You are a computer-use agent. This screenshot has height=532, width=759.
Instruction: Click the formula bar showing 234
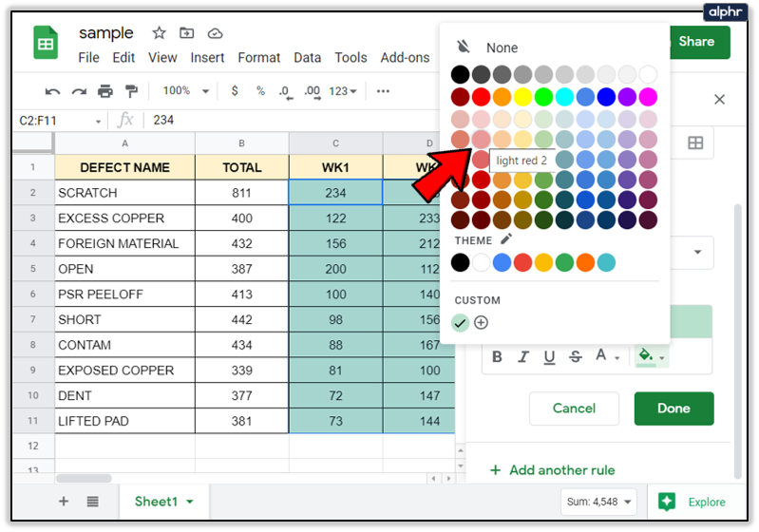coord(285,121)
